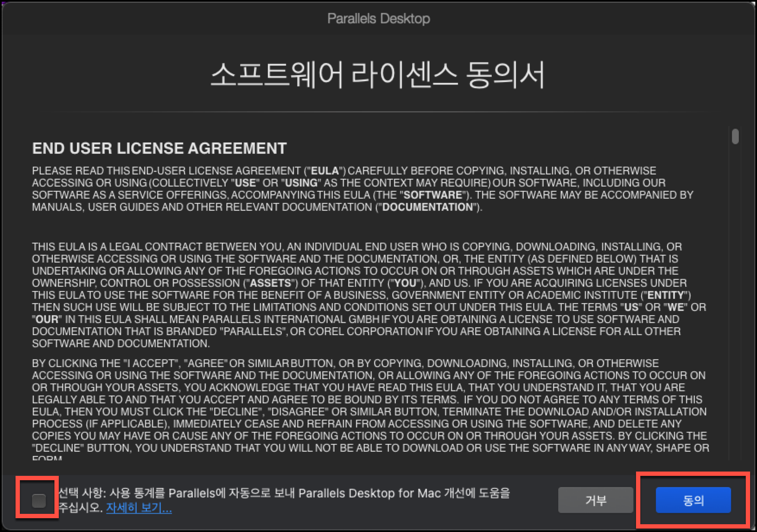Click the bolded SOFTWARE term in the text

click(432, 194)
